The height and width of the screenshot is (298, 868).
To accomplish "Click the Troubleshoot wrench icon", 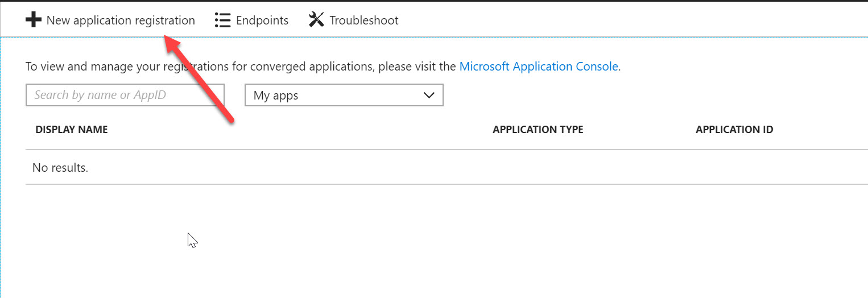I will point(316,20).
